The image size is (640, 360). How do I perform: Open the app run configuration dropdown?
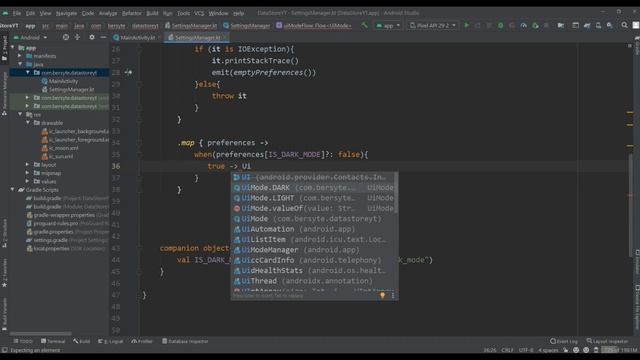[388, 25]
